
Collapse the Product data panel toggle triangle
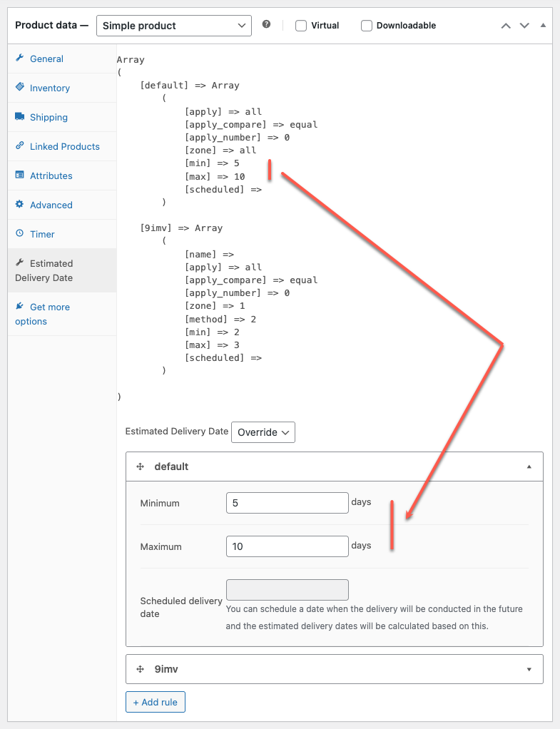[x=543, y=26]
